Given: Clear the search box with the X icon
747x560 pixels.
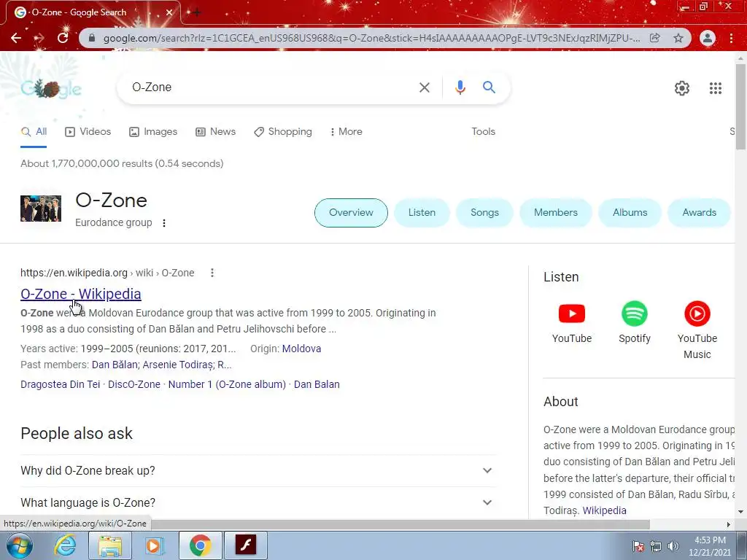Looking at the screenshot, I should (424, 87).
